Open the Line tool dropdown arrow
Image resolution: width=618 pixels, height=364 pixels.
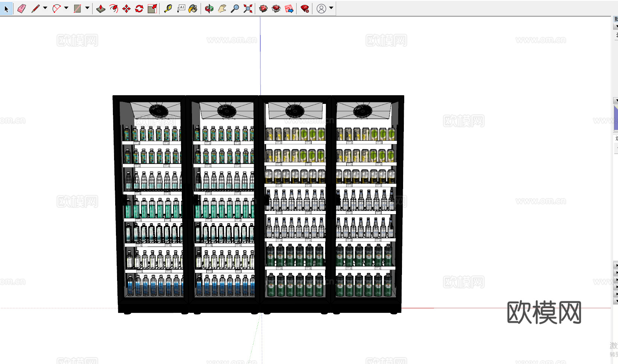[x=45, y=8]
